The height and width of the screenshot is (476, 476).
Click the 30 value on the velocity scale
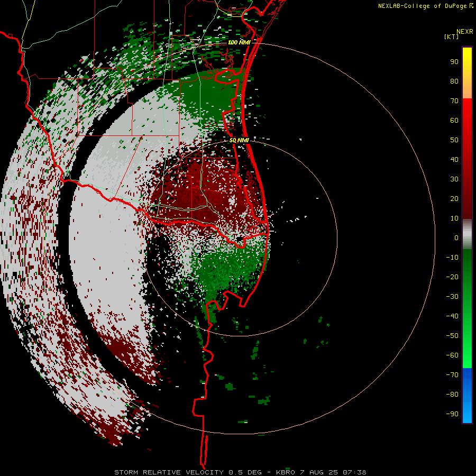[454, 179]
